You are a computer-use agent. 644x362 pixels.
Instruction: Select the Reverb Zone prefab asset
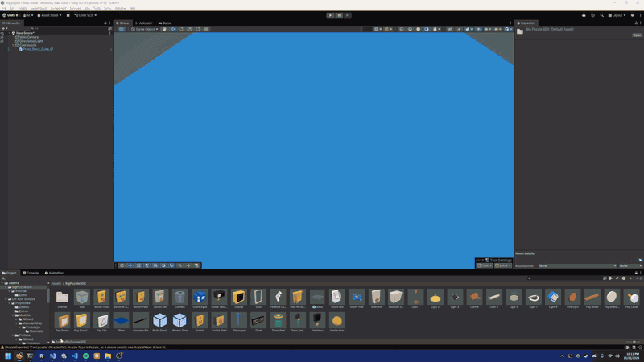(x=180, y=323)
